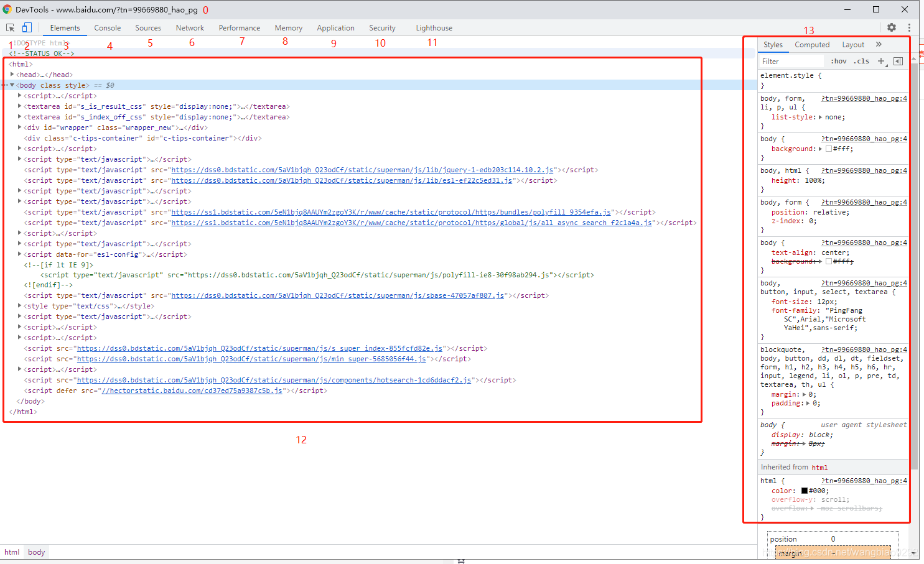
Task: Select body in the breadcrumb bar
Action: [36, 552]
